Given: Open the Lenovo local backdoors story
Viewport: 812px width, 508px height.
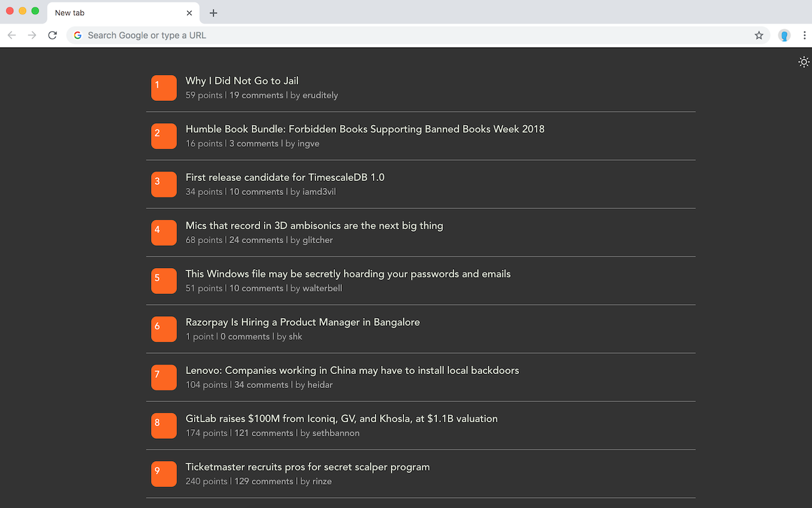Looking at the screenshot, I should (352, 370).
